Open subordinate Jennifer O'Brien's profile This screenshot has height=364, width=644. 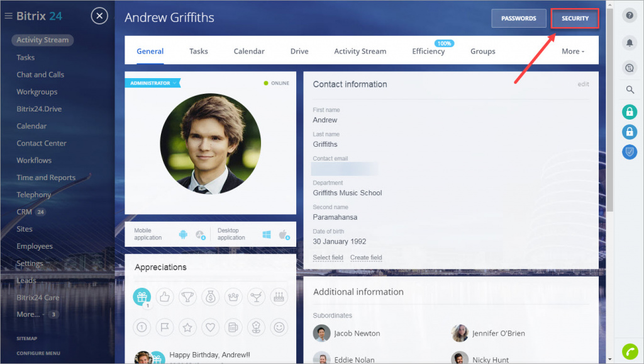click(x=498, y=334)
